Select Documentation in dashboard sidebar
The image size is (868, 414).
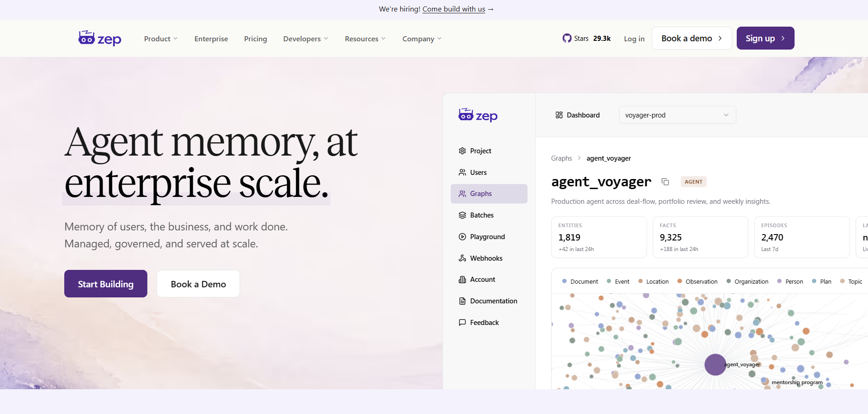click(x=489, y=301)
